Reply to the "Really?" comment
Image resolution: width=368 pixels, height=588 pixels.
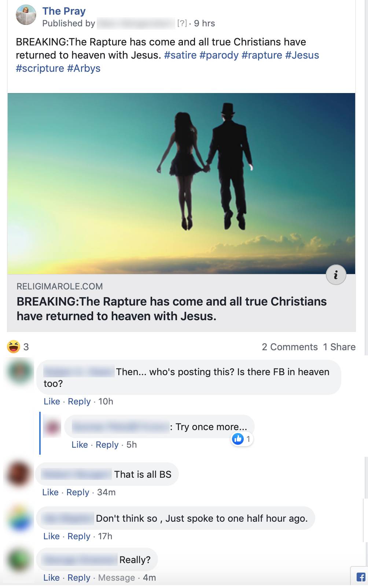(79, 578)
